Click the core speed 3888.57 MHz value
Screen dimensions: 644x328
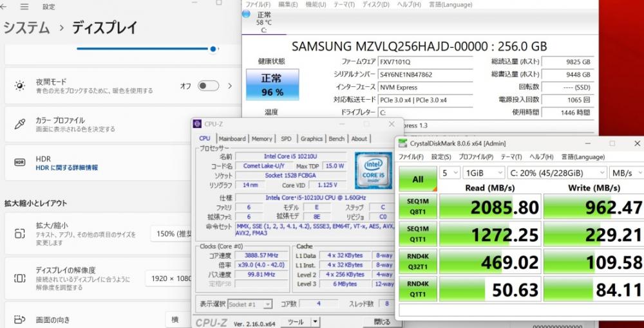[x=263, y=255]
